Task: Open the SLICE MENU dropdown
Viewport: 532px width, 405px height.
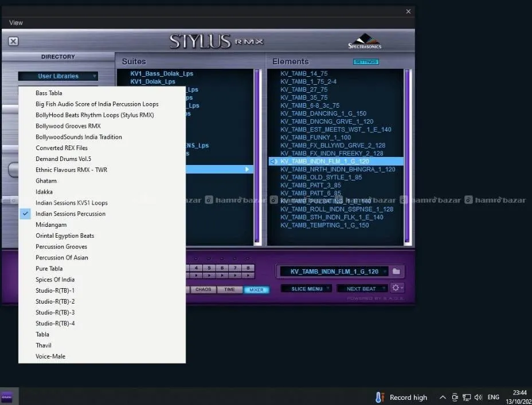Action: pyautogui.click(x=306, y=289)
